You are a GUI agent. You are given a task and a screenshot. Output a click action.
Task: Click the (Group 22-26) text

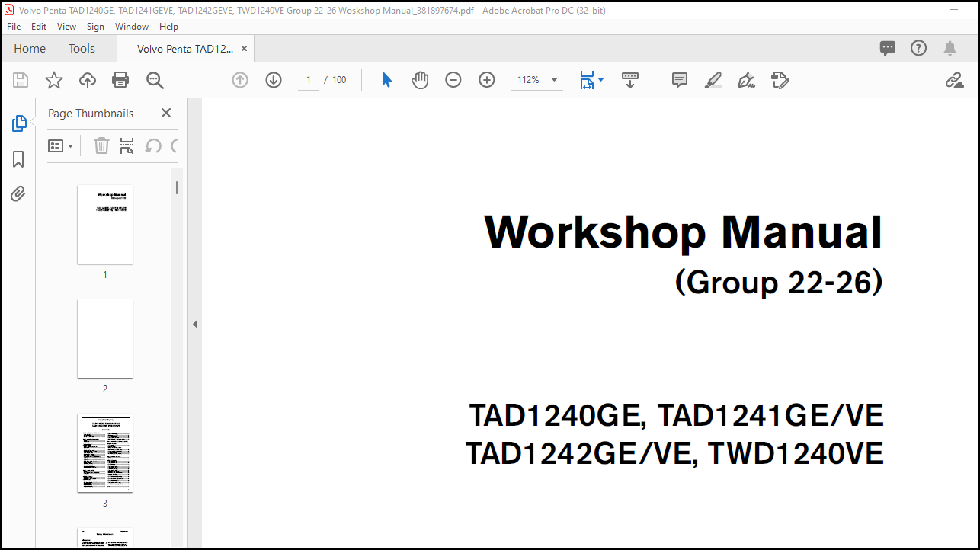779,283
